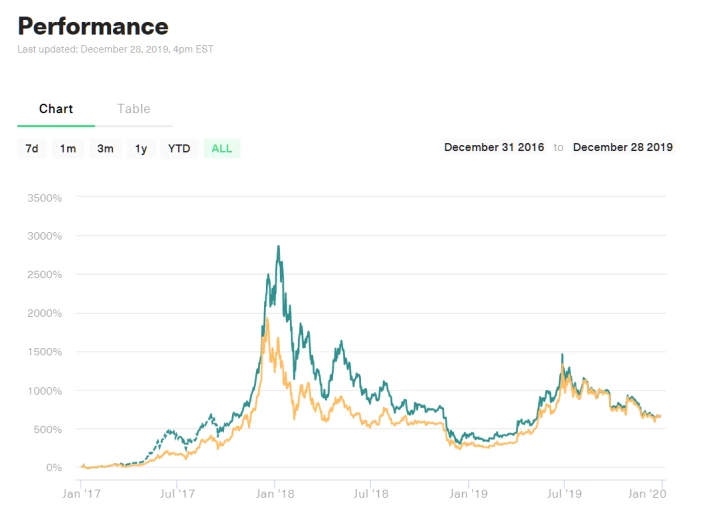The image size is (710, 517).
Task: Click the Jan '17 axis label
Action: coord(81,493)
